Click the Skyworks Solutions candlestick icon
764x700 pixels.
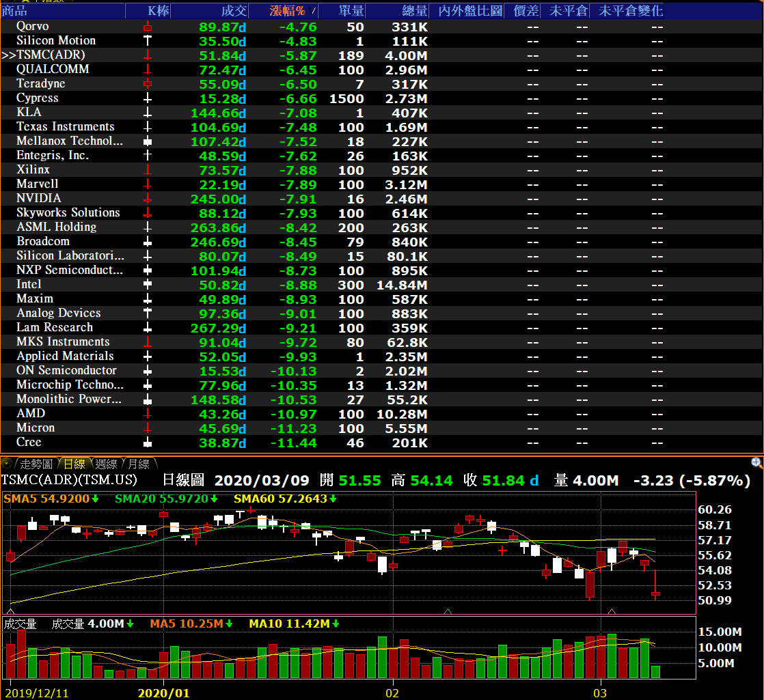pos(148,213)
